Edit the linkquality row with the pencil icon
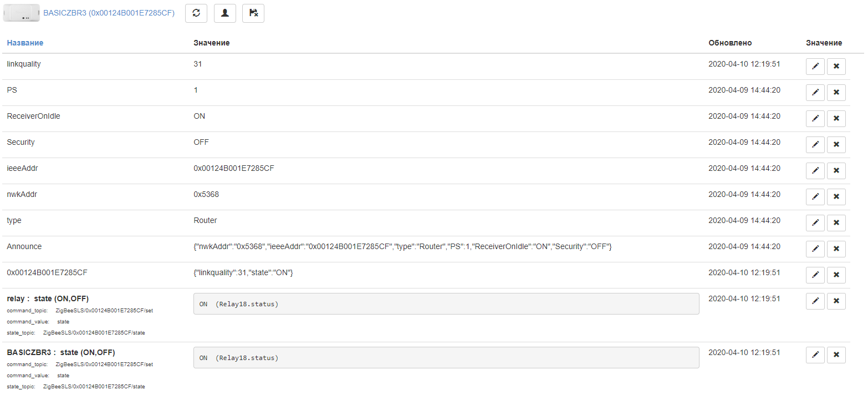Image resolution: width=868 pixels, height=395 pixels. pos(815,67)
